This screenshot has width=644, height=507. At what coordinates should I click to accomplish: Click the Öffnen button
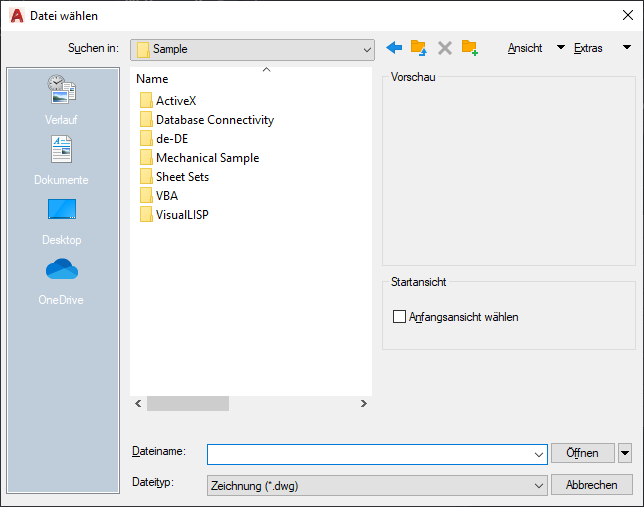[x=582, y=453]
